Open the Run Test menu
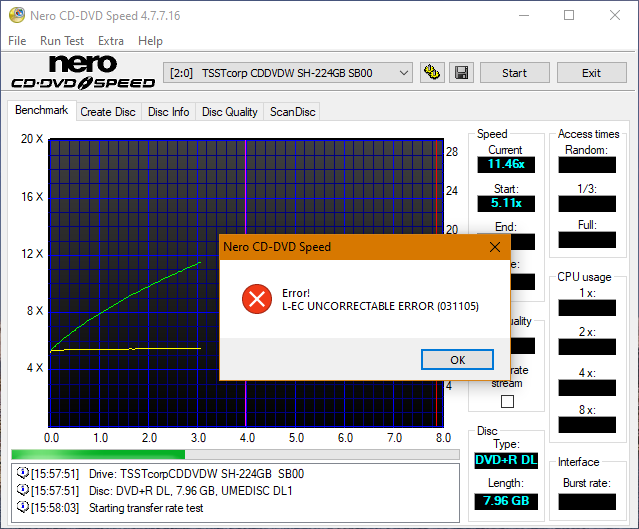 click(62, 41)
